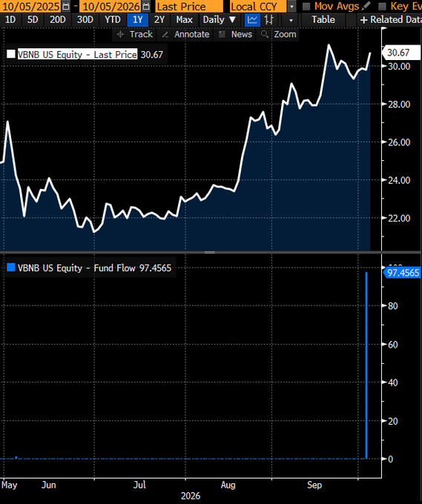
Task: Select the line chart type icon
Action: point(252,20)
